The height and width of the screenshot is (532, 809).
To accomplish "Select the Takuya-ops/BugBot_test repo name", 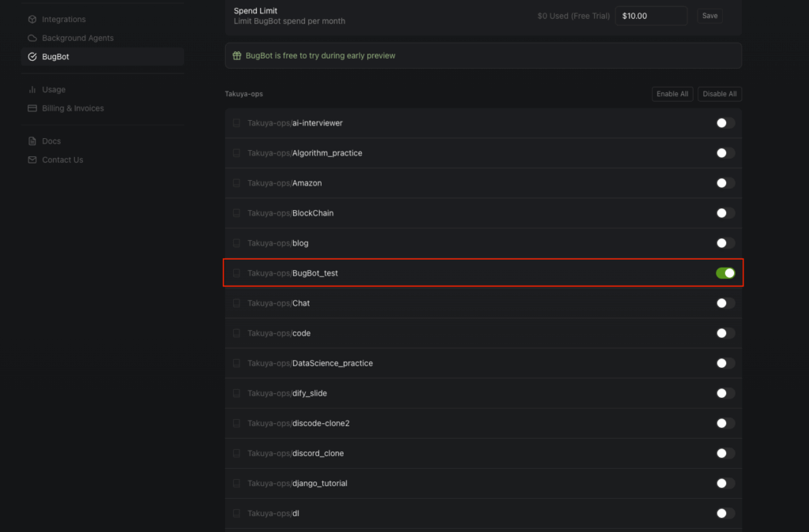I will tap(292, 273).
